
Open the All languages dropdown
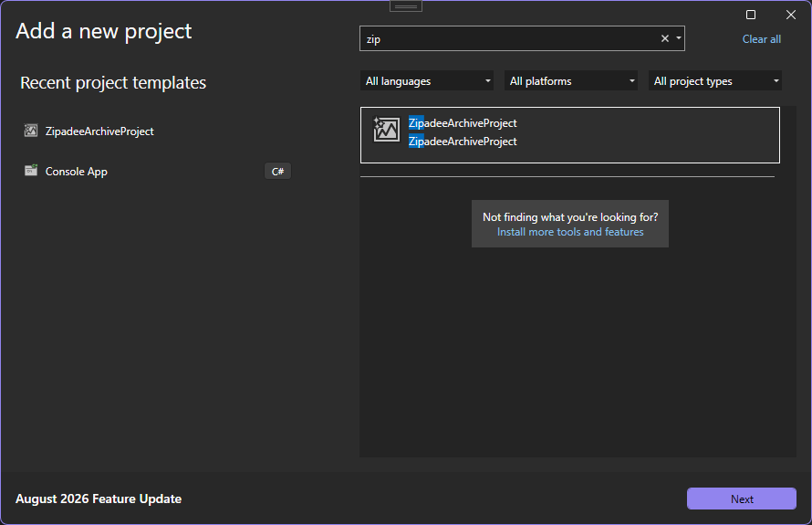click(427, 81)
